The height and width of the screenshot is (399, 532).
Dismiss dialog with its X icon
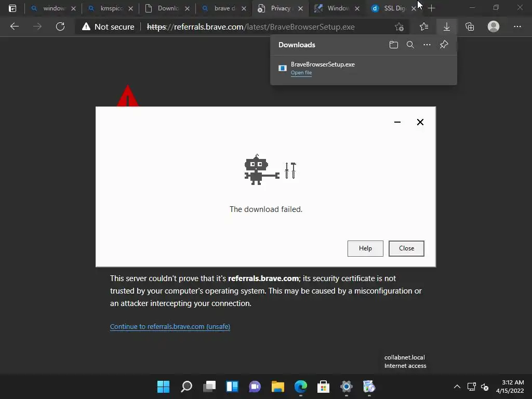(420, 122)
